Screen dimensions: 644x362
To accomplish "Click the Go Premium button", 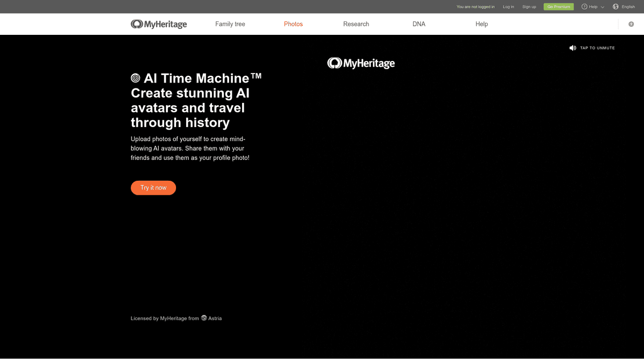I will coord(559,7).
